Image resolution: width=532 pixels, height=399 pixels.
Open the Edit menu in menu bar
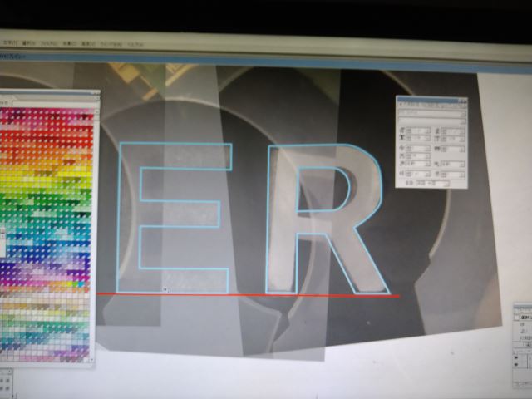(29, 42)
